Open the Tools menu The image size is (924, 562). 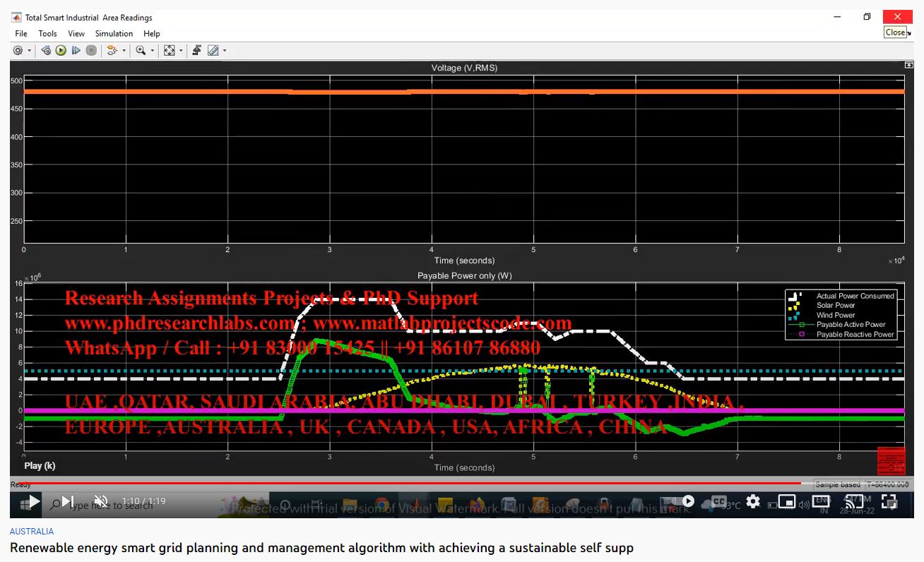coord(47,33)
